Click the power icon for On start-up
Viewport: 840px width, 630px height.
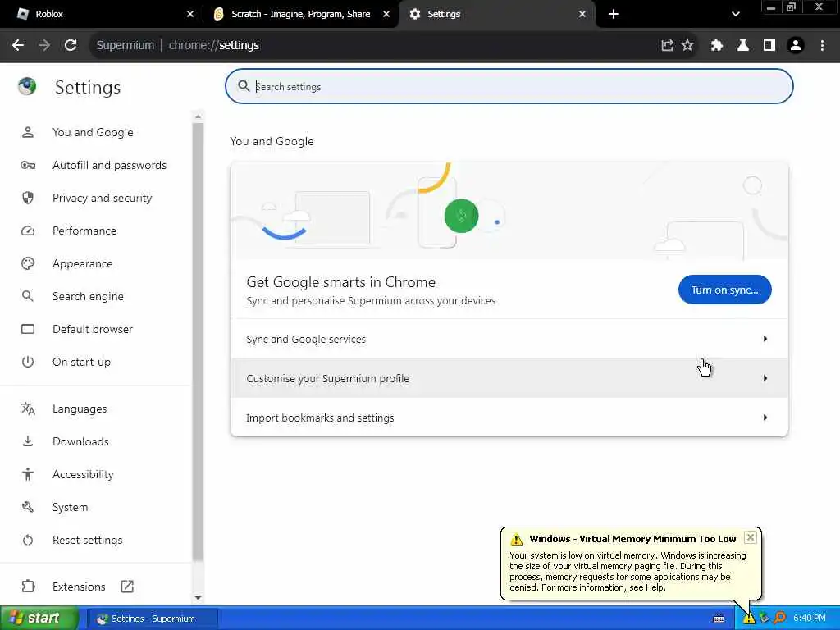pyautogui.click(x=28, y=362)
